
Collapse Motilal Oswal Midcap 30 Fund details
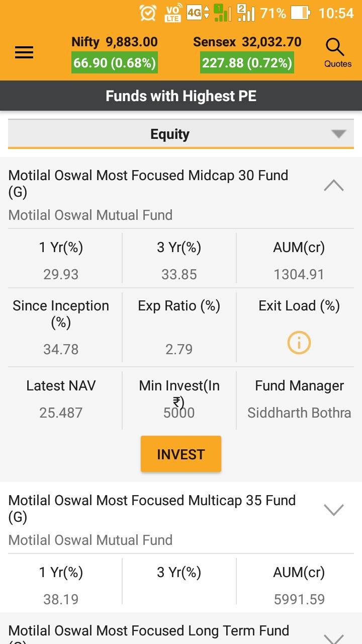click(334, 186)
